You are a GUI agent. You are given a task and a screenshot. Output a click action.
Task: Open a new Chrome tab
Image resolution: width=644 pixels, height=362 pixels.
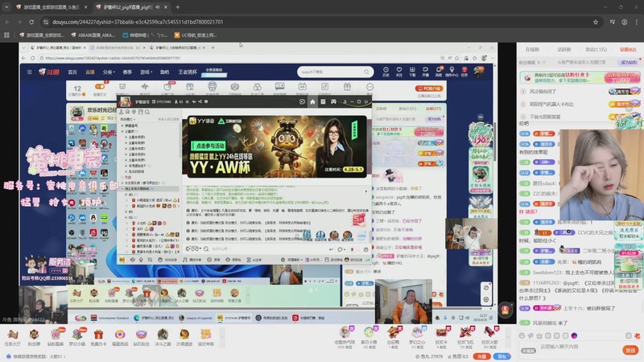(177, 7)
